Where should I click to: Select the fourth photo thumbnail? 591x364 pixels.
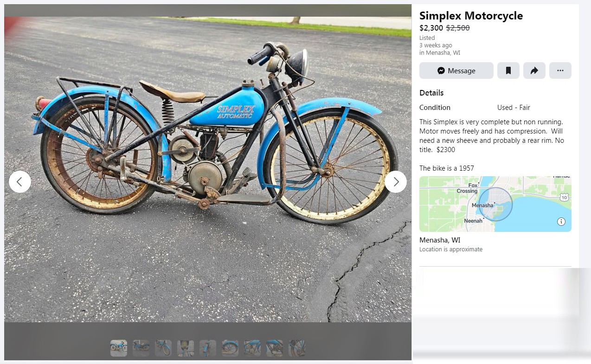[x=186, y=348]
